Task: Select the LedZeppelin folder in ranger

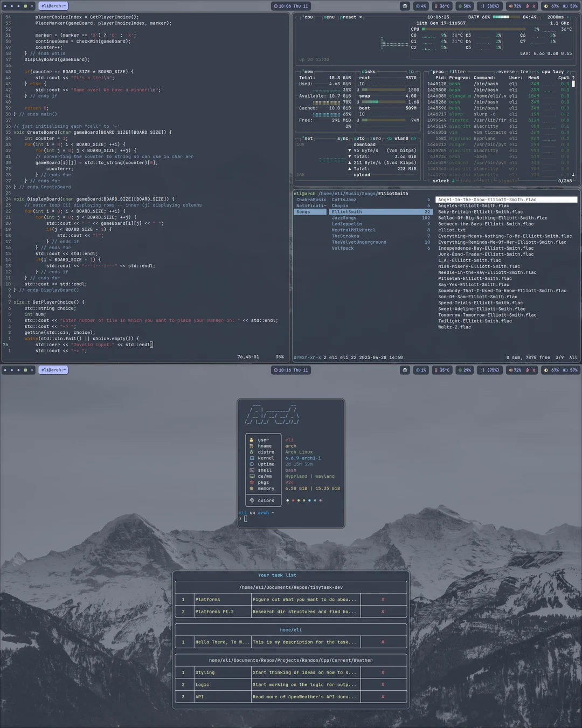Action: tap(347, 224)
